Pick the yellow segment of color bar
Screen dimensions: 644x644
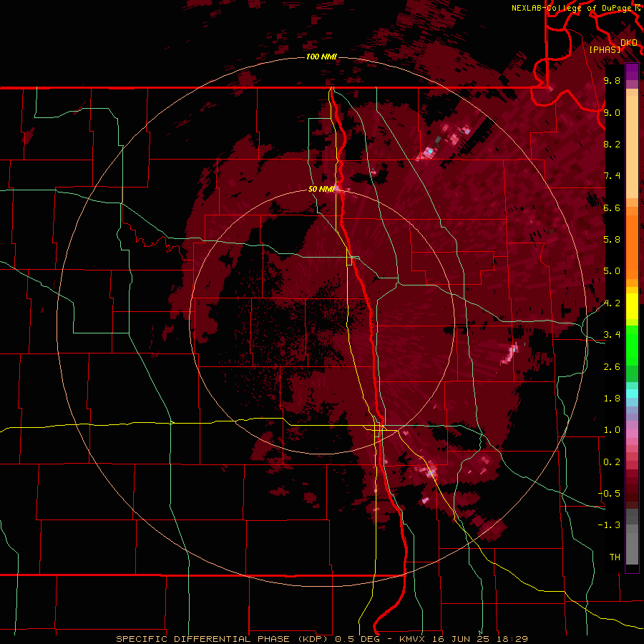pyautogui.click(x=632, y=306)
